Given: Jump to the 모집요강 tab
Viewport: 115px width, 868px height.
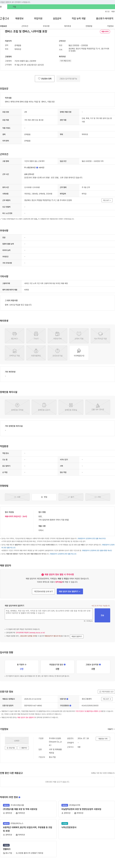Looking at the screenshot, I should pos(3,26).
